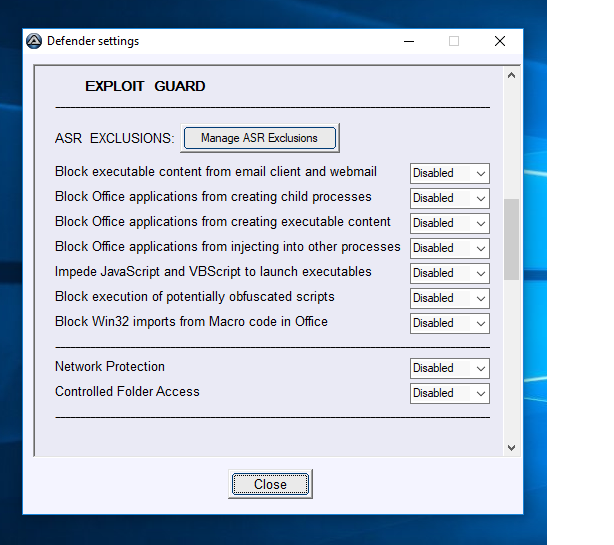Click the scroll up arrow of settings panel

pos(511,75)
